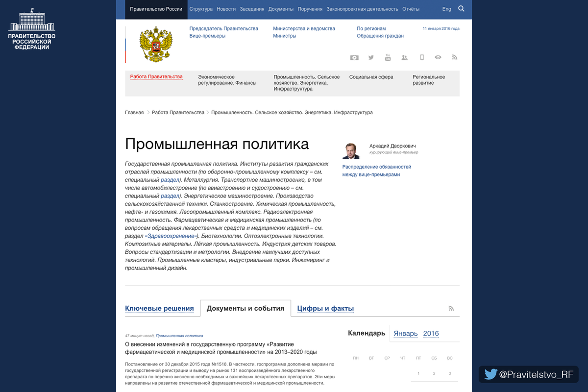The height and width of the screenshot is (392, 588).
Task: Select Правительство России in top menu
Action: [156, 9]
